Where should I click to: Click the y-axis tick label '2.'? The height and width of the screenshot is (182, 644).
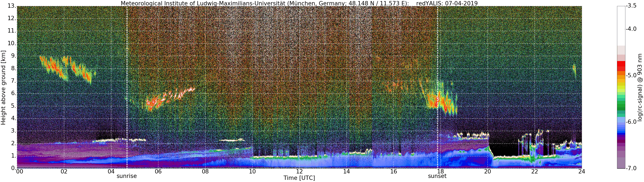pyautogui.click(x=13, y=143)
